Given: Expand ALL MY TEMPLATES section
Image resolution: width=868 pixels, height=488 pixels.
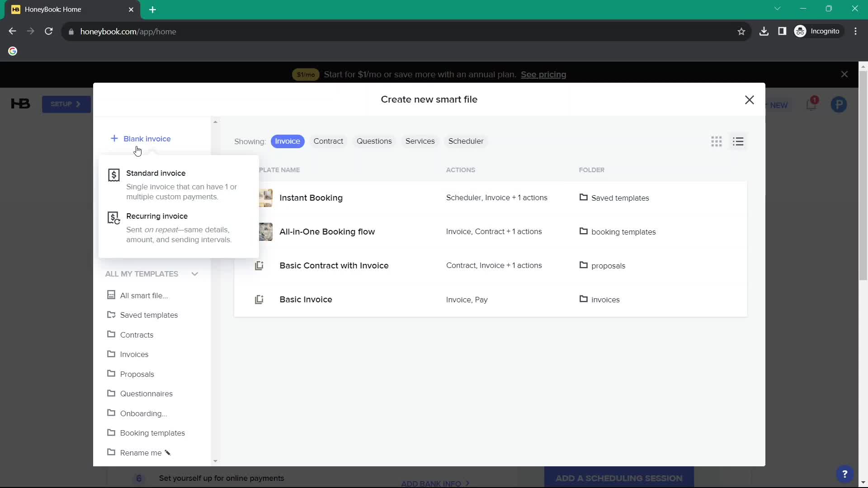Looking at the screenshot, I should pos(196,273).
